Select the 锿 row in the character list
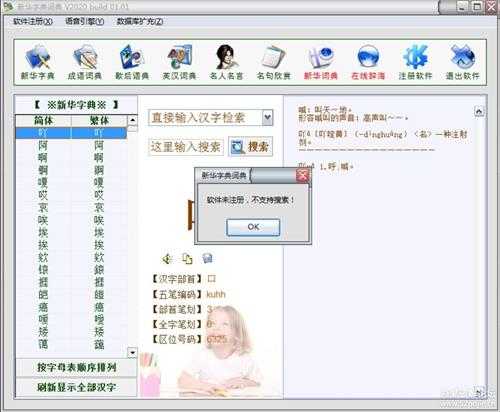The width and height of the screenshot is (500, 412). click(71, 270)
